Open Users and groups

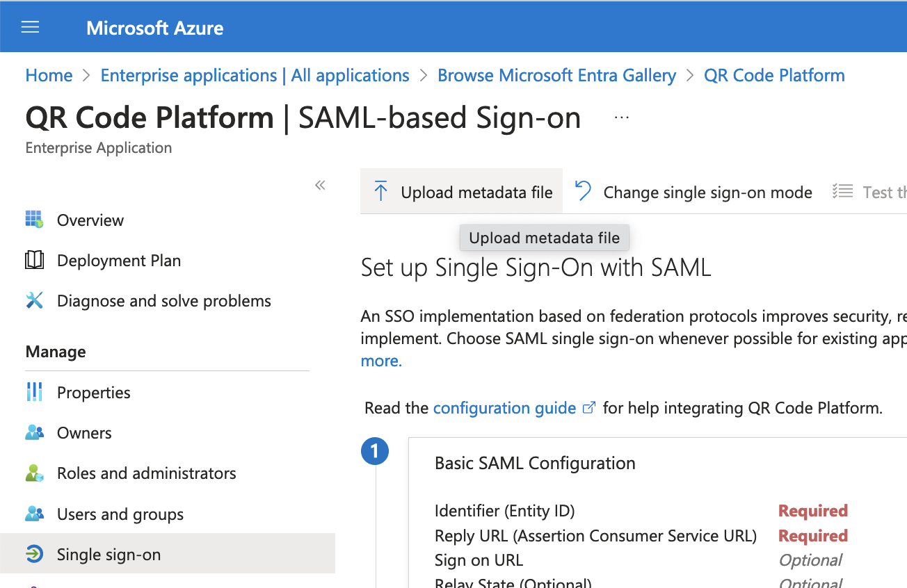(x=120, y=514)
